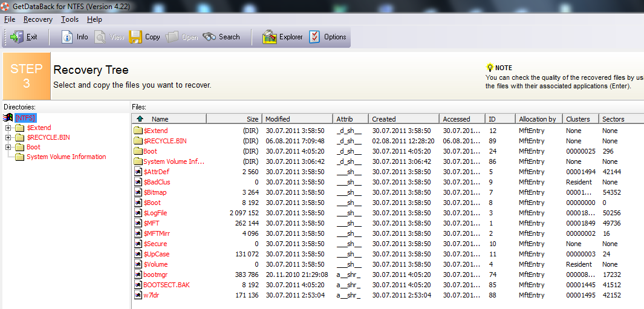Click the 2 097 152 size value

point(244,213)
